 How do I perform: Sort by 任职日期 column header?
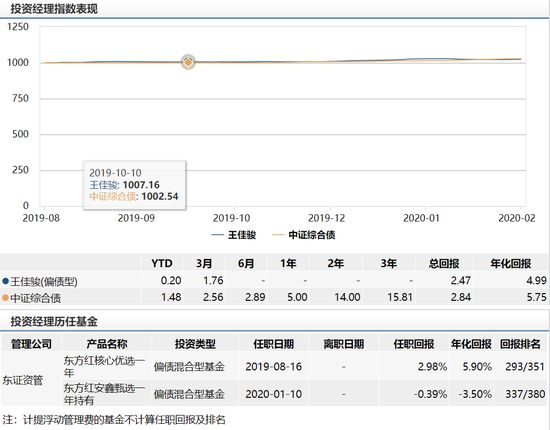pos(274,344)
